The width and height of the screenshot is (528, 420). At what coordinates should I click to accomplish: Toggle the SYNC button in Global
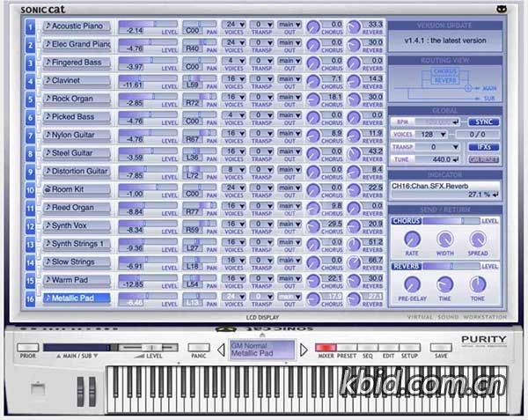click(x=483, y=122)
